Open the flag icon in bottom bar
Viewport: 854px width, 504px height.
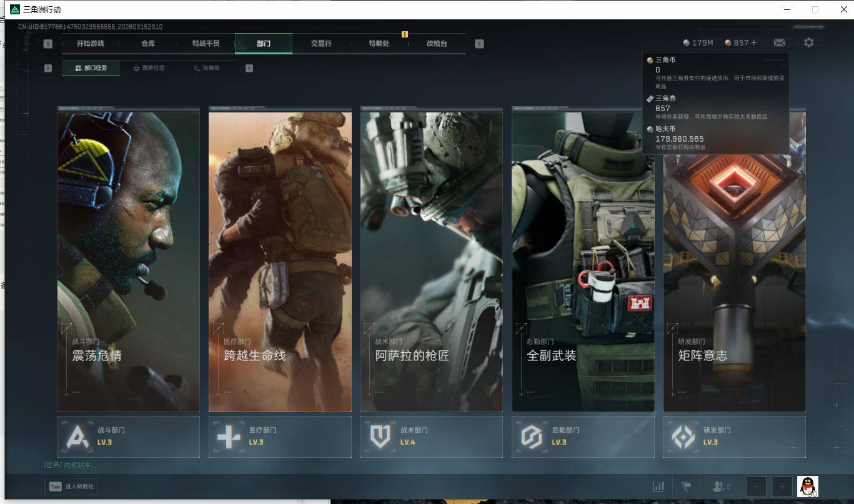point(686,487)
